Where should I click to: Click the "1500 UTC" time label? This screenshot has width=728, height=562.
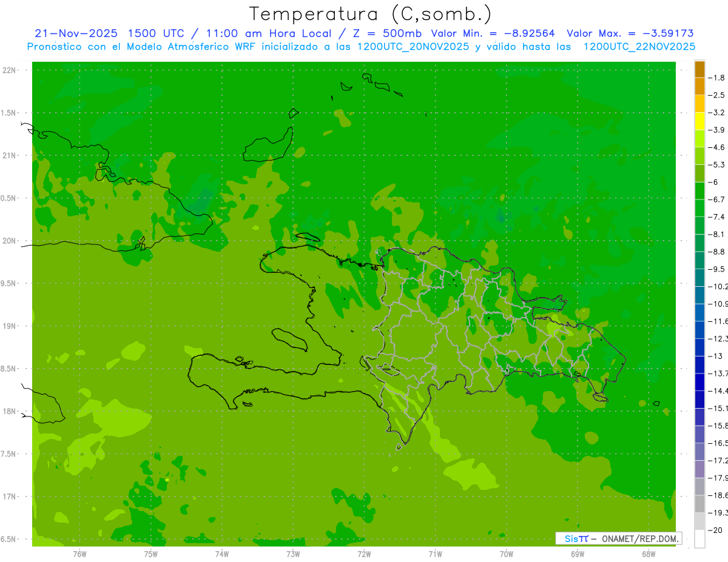tap(157, 33)
